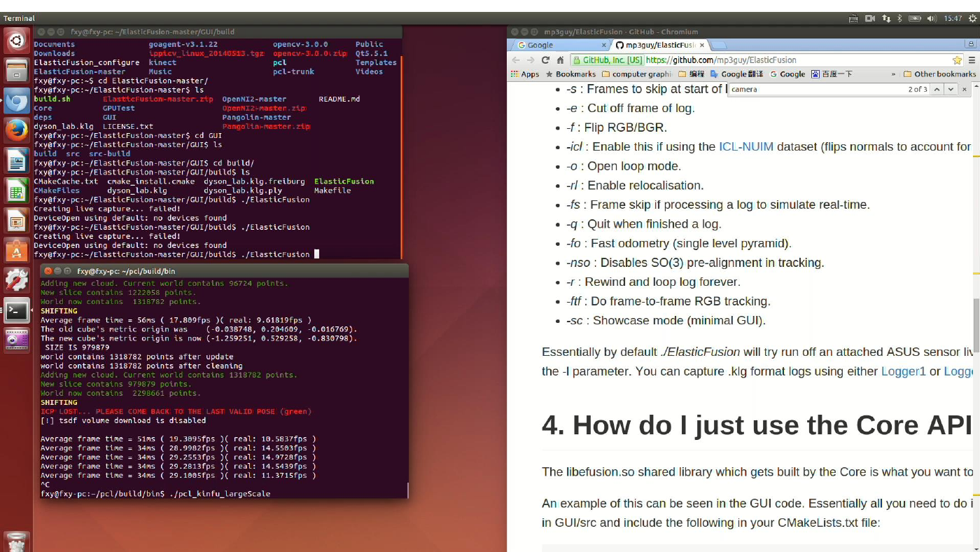Image resolution: width=980 pixels, height=552 pixels.
Task: Open the Google 翻译 bookmark
Action: coord(738,74)
